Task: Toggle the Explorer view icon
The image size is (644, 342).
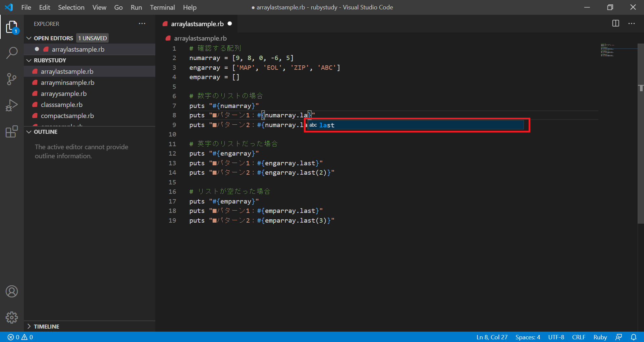Action: 12,27
